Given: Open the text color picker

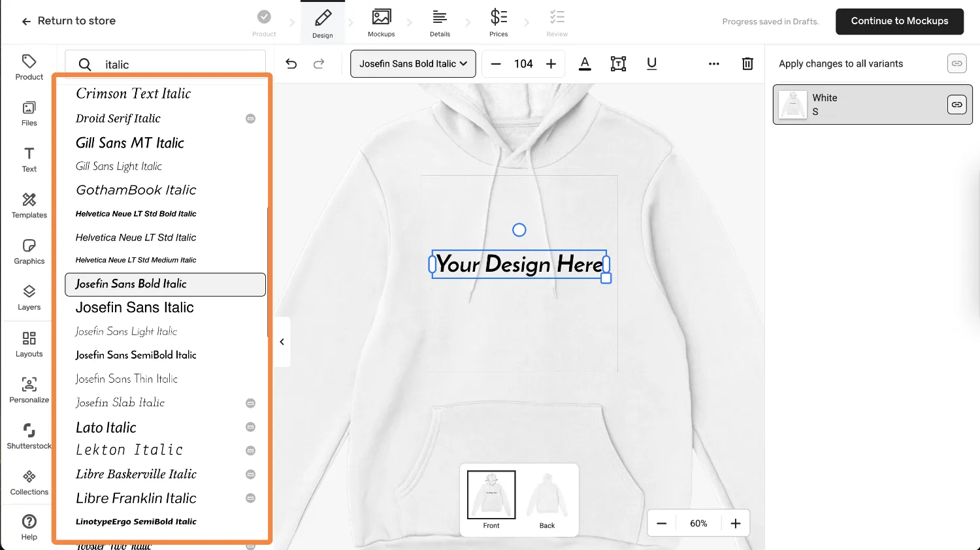Looking at the screenshot, I should click(585, 64).
